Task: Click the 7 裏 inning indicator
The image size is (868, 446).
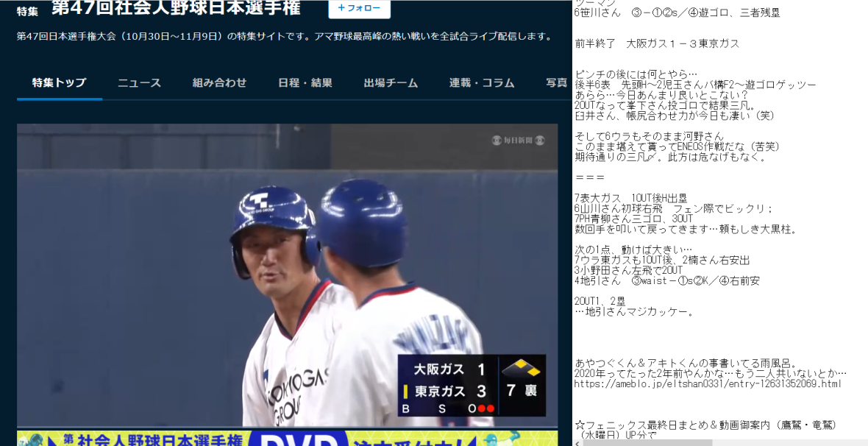Action: click(x=522, y=391)
